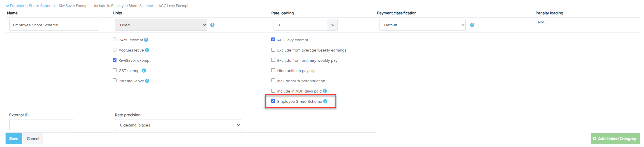This screenshot has width=644, height=147.
Task: Click the External ID input field
Action: coord(41,125)
